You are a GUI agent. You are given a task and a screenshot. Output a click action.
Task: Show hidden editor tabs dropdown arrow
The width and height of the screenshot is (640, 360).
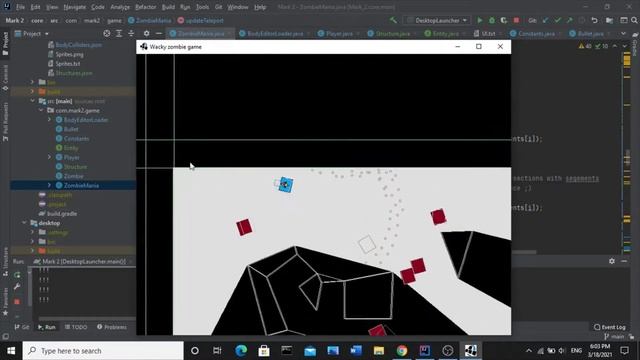click(x=623, y=33)
